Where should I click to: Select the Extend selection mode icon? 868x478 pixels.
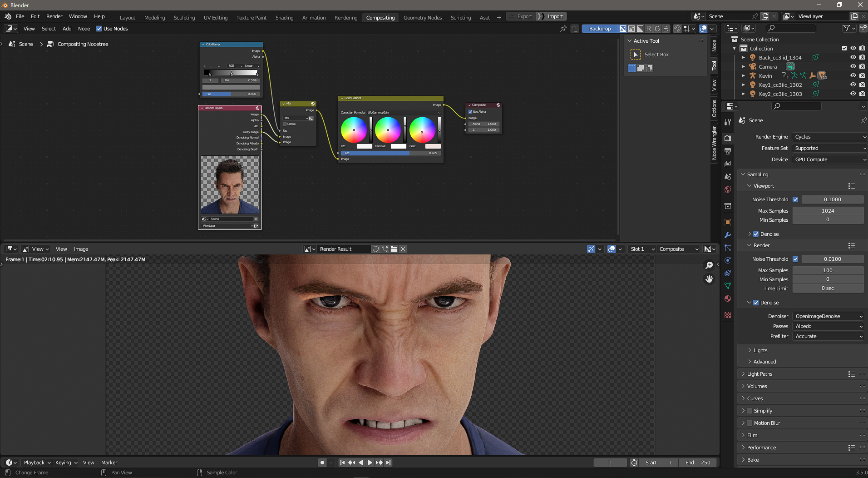click(x=641, y=68)
